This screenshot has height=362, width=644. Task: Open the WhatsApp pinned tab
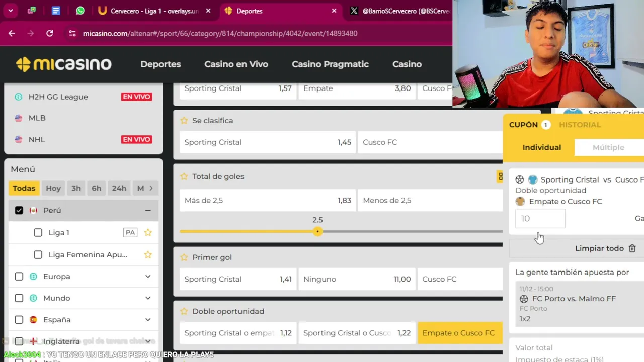[80, 11]
